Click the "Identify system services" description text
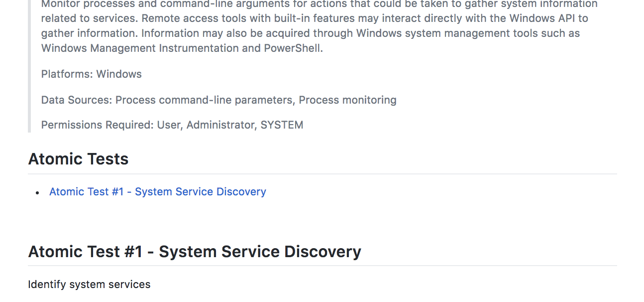The height and width of the screenshot is (302, 644). pos(89,285)
